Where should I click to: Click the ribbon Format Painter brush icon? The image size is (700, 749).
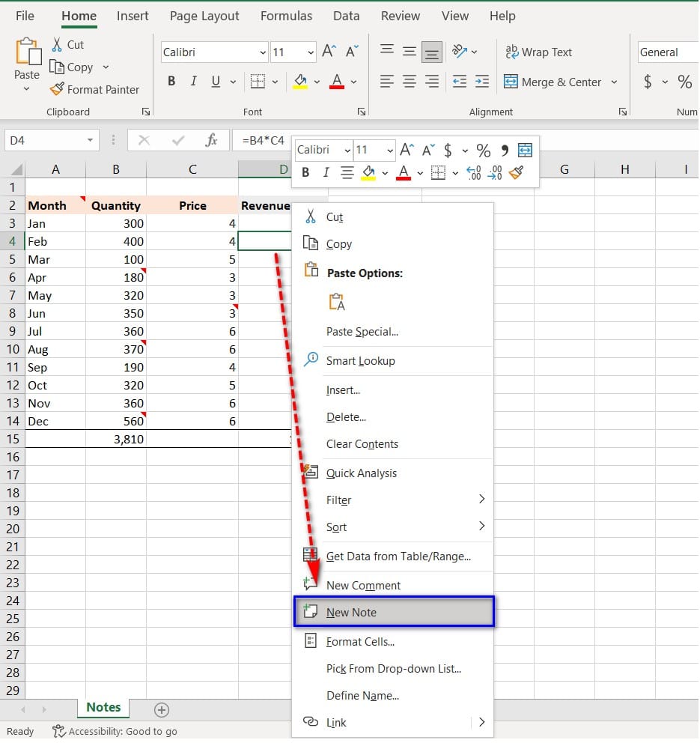[x=57, y=89]
